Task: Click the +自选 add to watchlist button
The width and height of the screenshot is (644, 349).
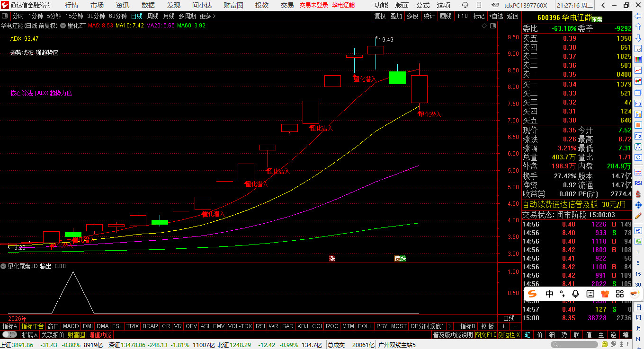Action: click(x=495, y=16)
